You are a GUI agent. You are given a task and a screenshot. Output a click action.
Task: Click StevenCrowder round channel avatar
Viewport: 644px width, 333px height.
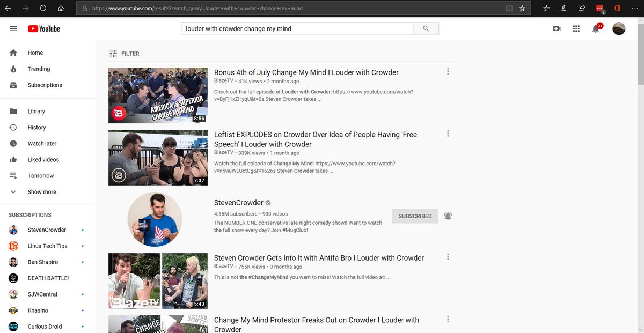click(x=155, y=219)
